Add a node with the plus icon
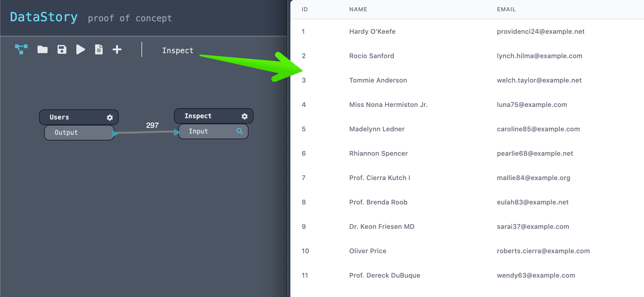 117,49
